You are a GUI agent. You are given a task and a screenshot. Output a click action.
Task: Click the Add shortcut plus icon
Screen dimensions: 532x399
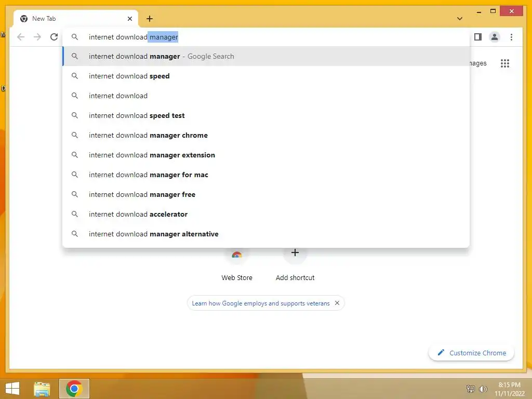(x=295, y=253)
